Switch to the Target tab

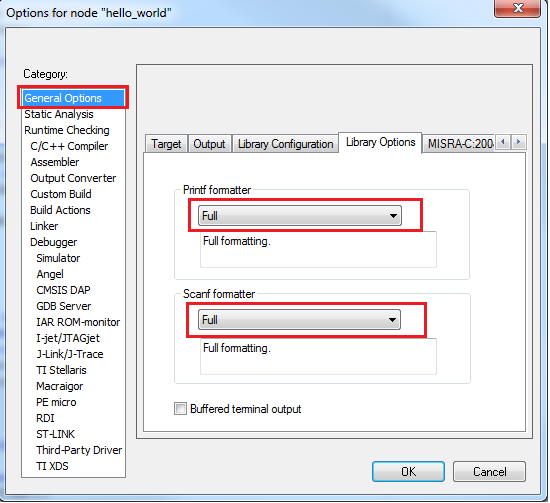(166, 144)
